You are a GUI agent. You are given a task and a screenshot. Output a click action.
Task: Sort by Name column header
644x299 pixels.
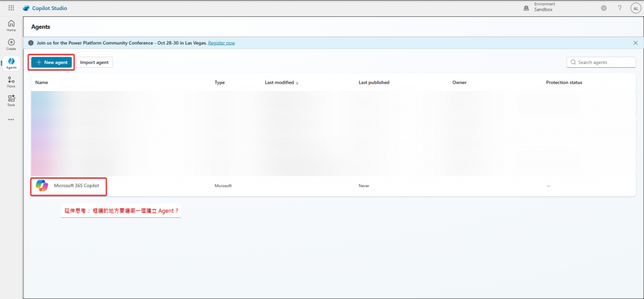(x=42, y=82)
